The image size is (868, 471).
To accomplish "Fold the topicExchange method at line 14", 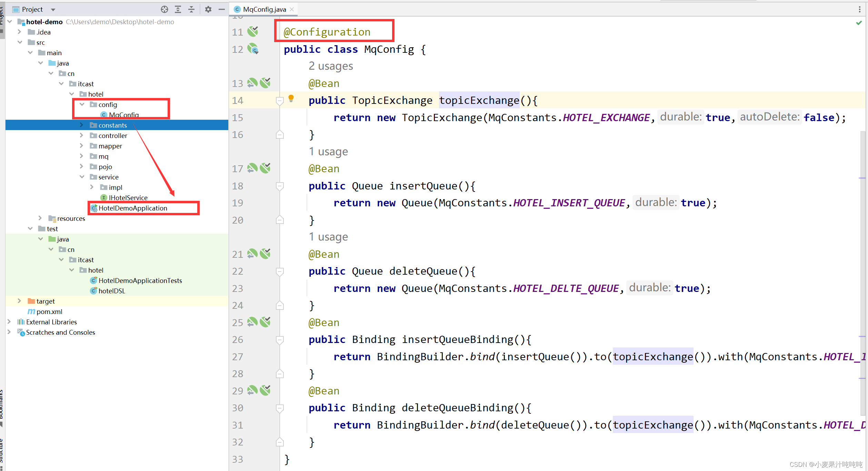I will click(280, 101).
